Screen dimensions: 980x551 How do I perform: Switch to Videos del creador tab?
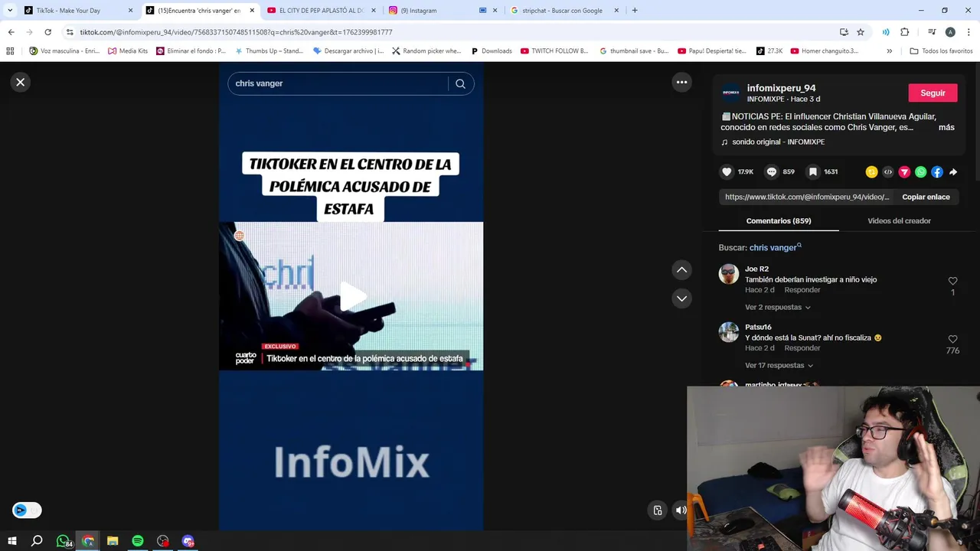pyautogui.click(x=899, y=220)
